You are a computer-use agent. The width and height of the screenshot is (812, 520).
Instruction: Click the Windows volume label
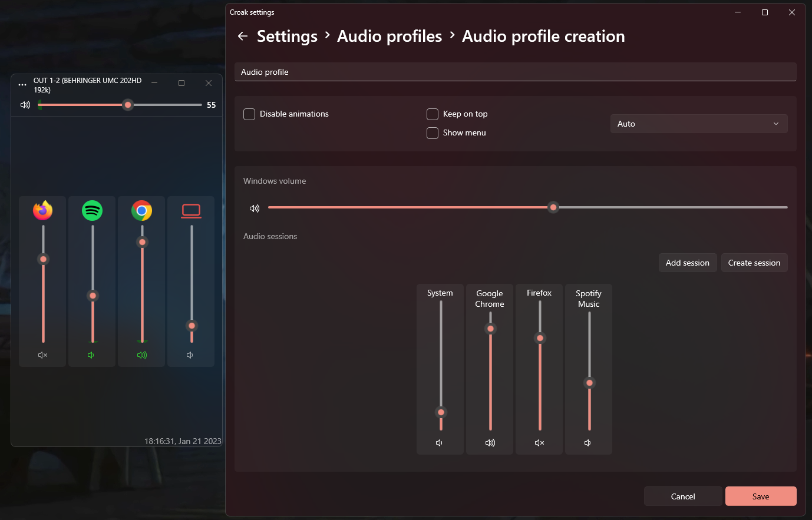[275, 181]
